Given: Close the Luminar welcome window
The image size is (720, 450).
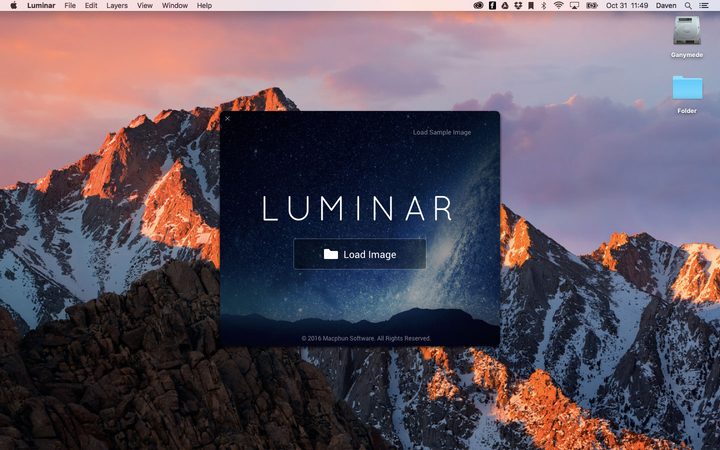Looking at the screenshot, I should point(227,118).
